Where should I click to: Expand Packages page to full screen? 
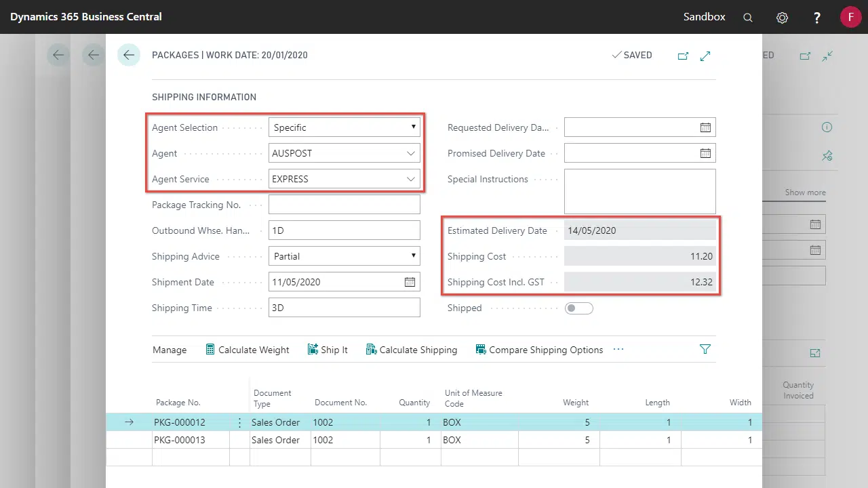[x=705, y=56]
